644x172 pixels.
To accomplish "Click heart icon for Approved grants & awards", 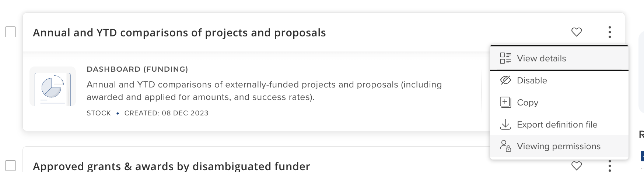I will pyautogui.click(x=576, y=166).
